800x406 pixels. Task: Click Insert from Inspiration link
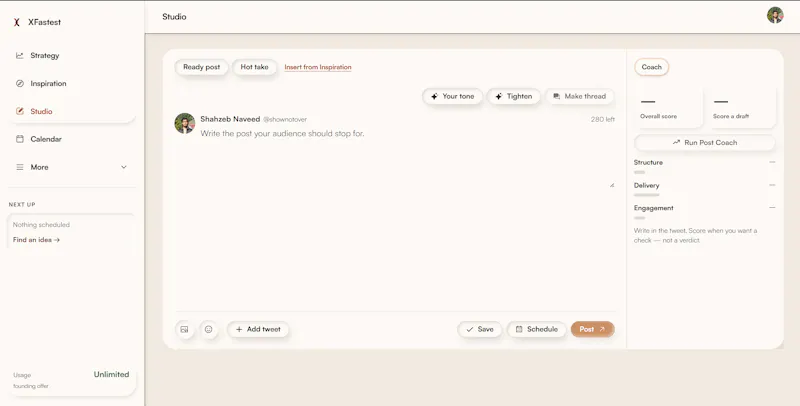(318, 67)
